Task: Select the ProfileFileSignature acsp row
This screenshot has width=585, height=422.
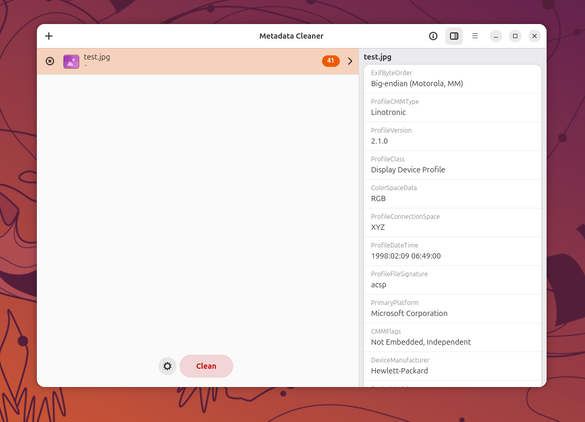Action: click(452, 280)
